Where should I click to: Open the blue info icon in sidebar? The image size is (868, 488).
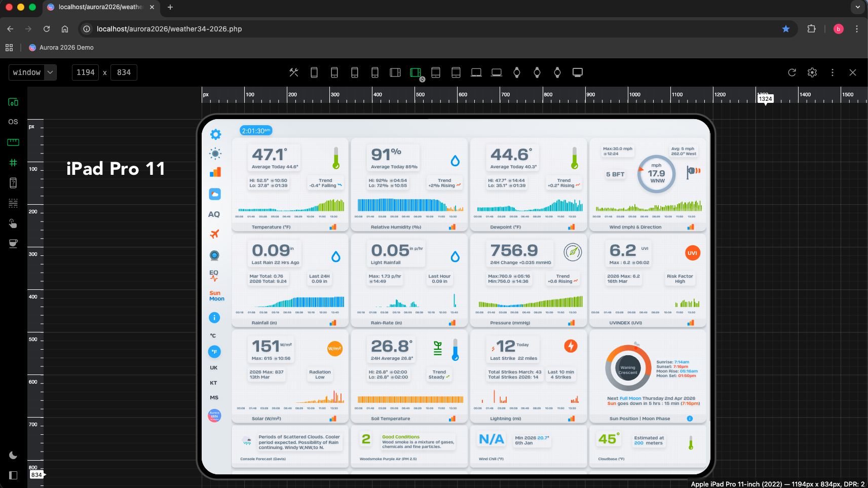[214, 318]
